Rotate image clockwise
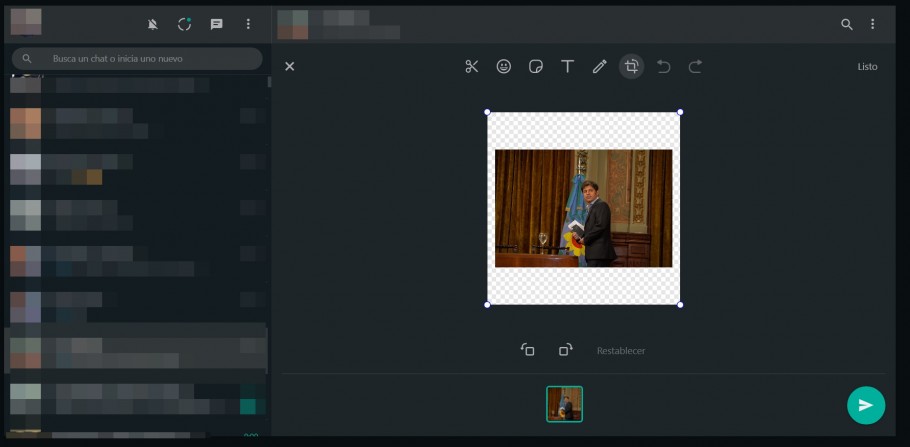The width and height of the screenshot is (910, 447). (x=565, y=350)
